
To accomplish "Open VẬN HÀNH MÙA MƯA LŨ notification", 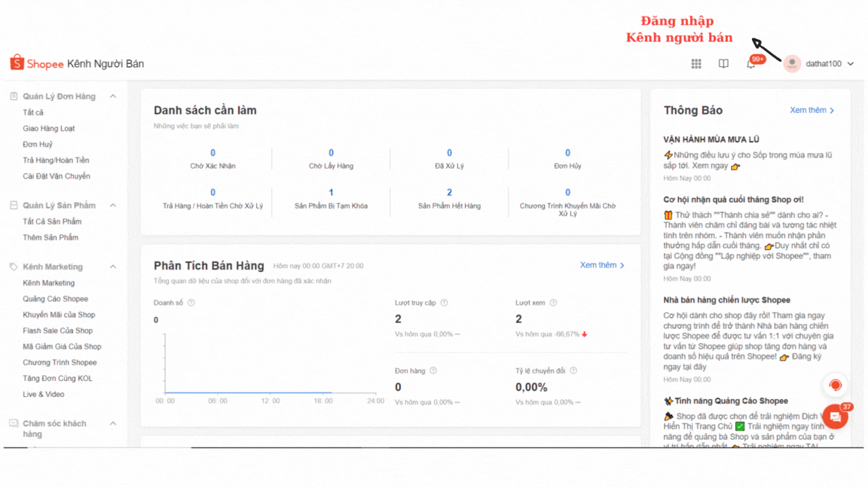I will (711, 139).
